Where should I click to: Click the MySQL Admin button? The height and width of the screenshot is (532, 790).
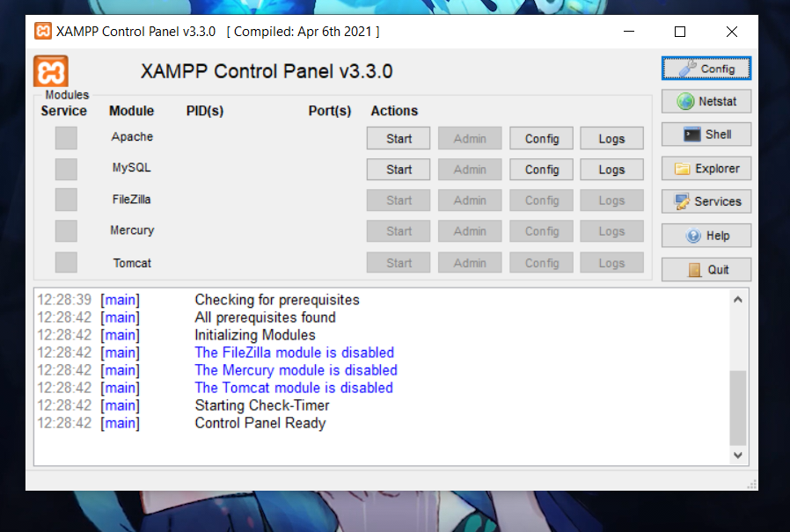click(470, 170)
